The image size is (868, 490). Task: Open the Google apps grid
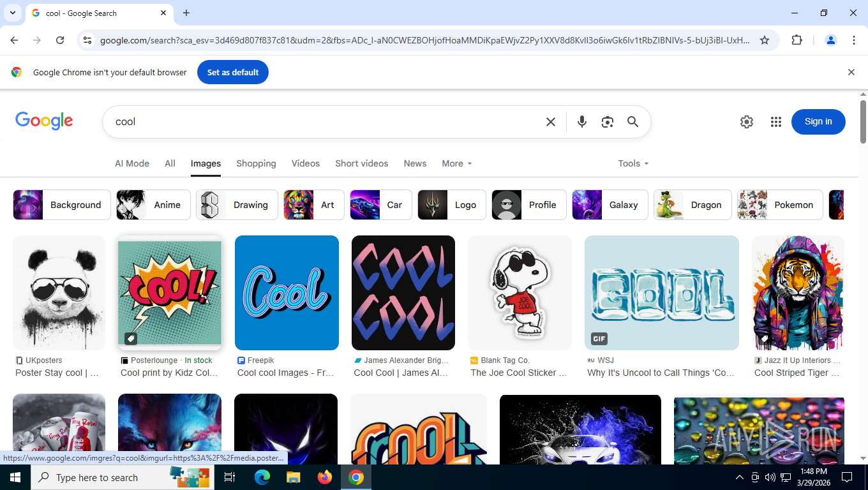click(776, 122)
